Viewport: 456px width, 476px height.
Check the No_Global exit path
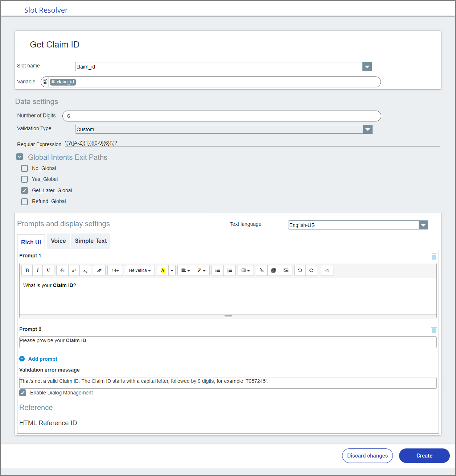click(x=24, y=168)
